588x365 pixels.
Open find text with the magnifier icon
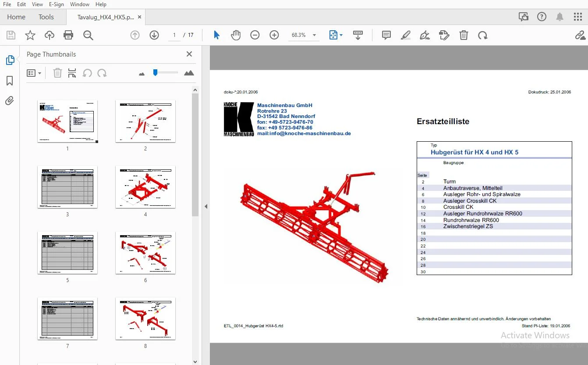(x=88, y=35)
